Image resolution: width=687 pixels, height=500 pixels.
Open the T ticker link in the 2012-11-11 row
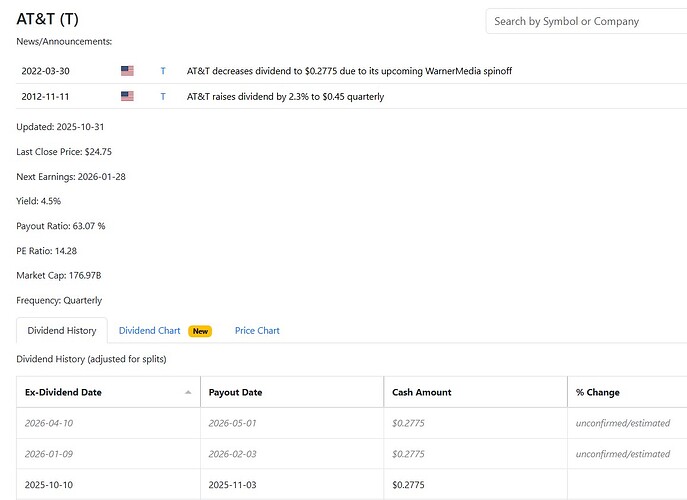pos(163,96)
